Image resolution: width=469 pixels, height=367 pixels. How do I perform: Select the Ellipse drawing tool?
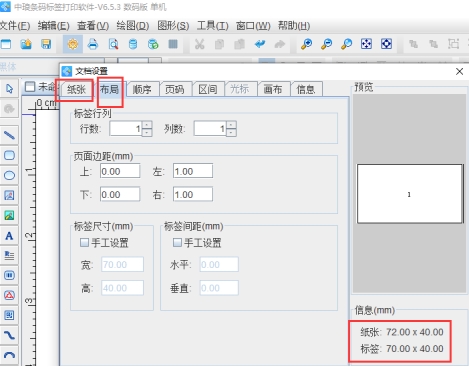tap(9, 175)
